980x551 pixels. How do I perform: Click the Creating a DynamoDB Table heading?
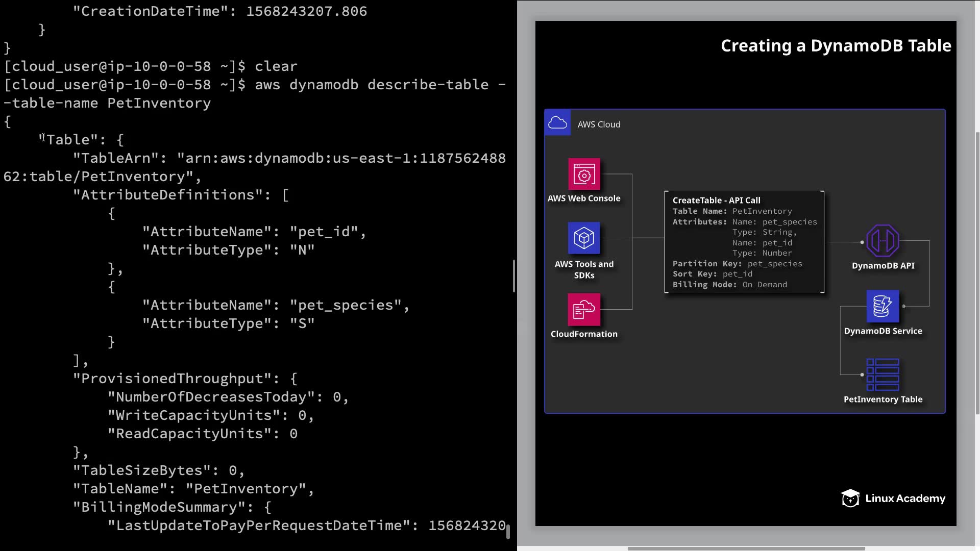836,46
